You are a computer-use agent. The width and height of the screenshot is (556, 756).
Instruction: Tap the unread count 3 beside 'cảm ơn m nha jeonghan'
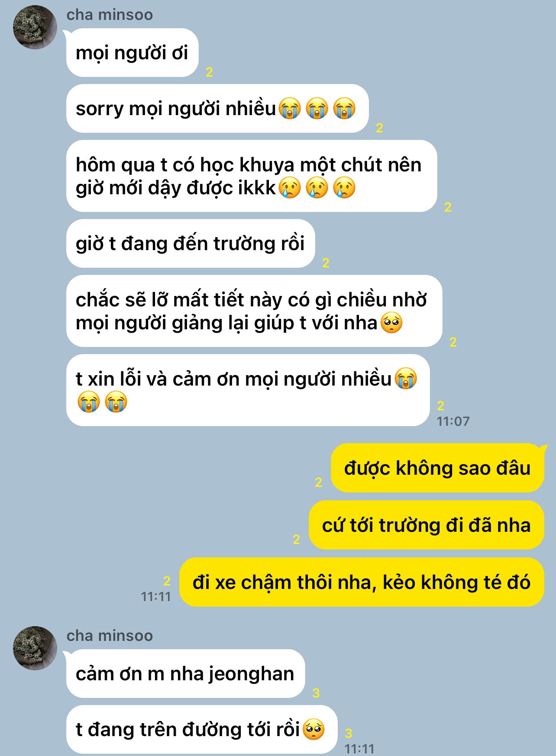point(316,693)
